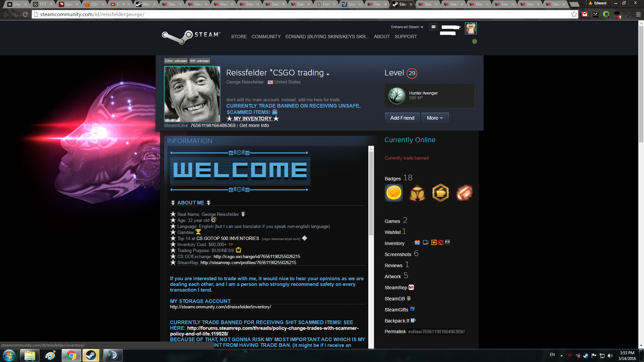Viewport: 644px width, 362px height.
Task: Open the Steam inbox envelope icon
Action: click(x=433, y=27)
